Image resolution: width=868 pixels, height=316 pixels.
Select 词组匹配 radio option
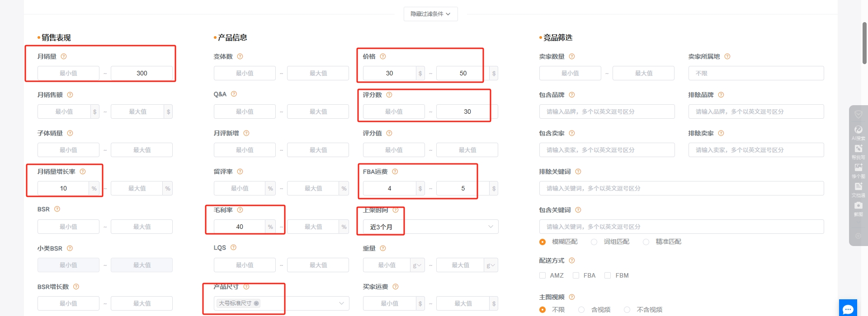click(x=594, y=242)
